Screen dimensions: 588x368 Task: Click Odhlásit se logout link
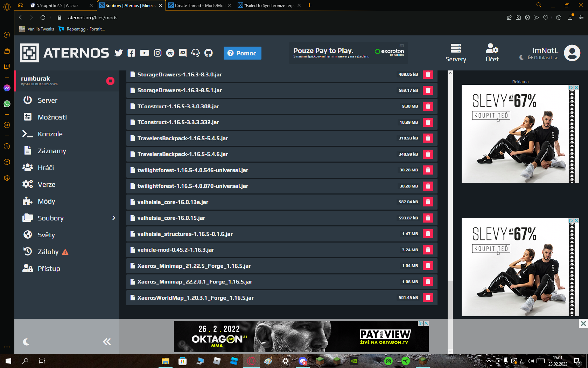(543, 58)
